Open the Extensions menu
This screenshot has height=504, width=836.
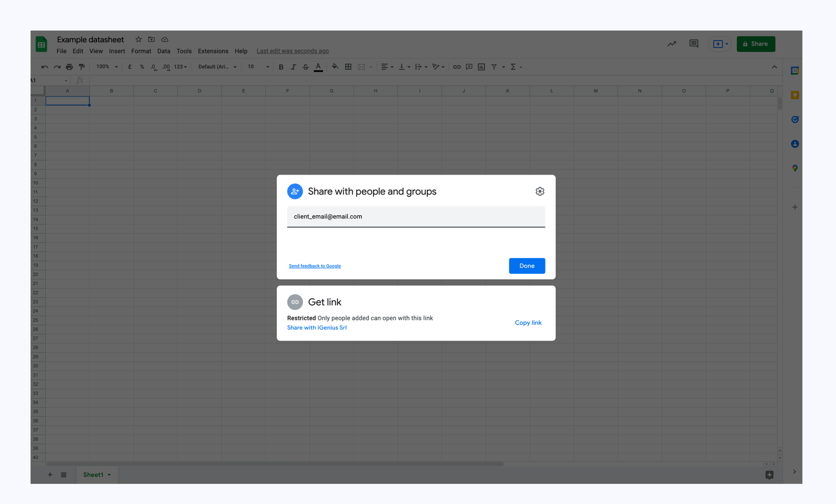pos(213,51)
